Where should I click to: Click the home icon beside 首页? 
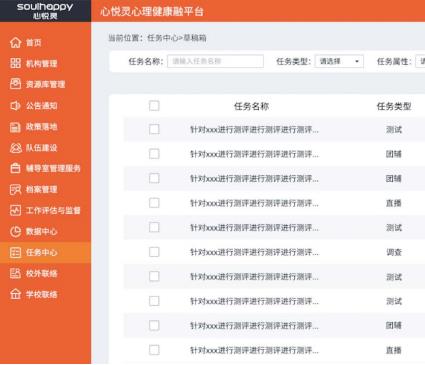pyautogui.click(x=16, y=42)
